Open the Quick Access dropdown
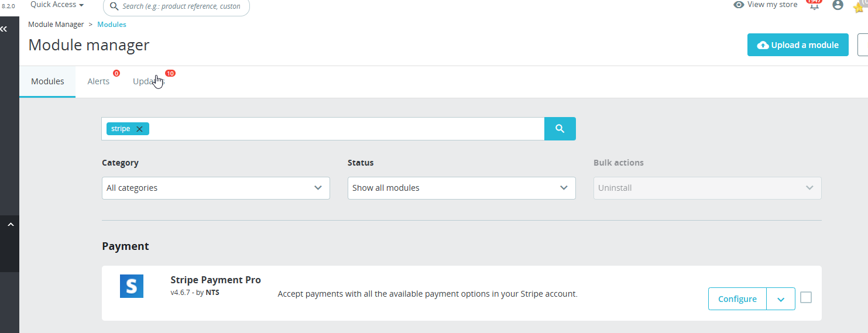The image size is (868, 333). [x=57, y=5]
